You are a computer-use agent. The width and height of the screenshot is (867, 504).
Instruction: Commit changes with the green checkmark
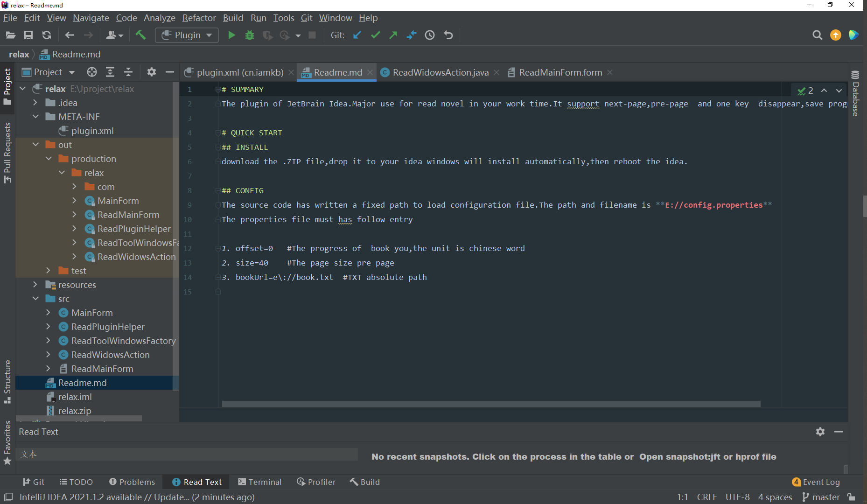(x=375, y=35)
